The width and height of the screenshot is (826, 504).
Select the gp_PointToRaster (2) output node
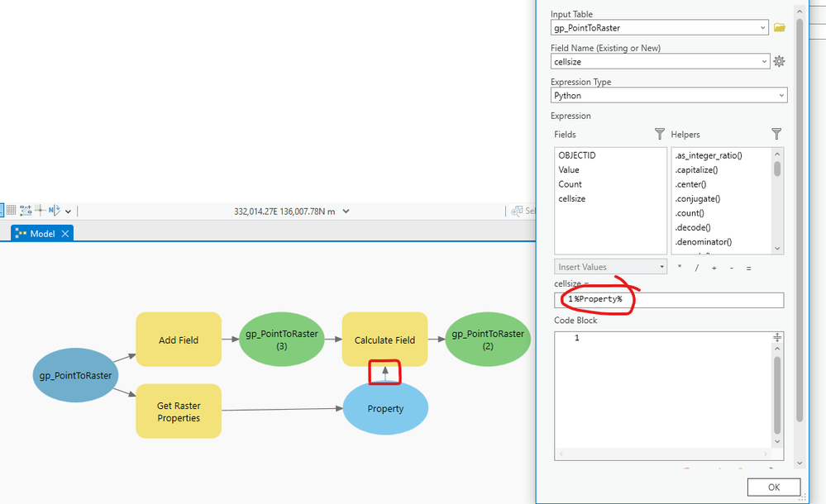click(488, 339)
